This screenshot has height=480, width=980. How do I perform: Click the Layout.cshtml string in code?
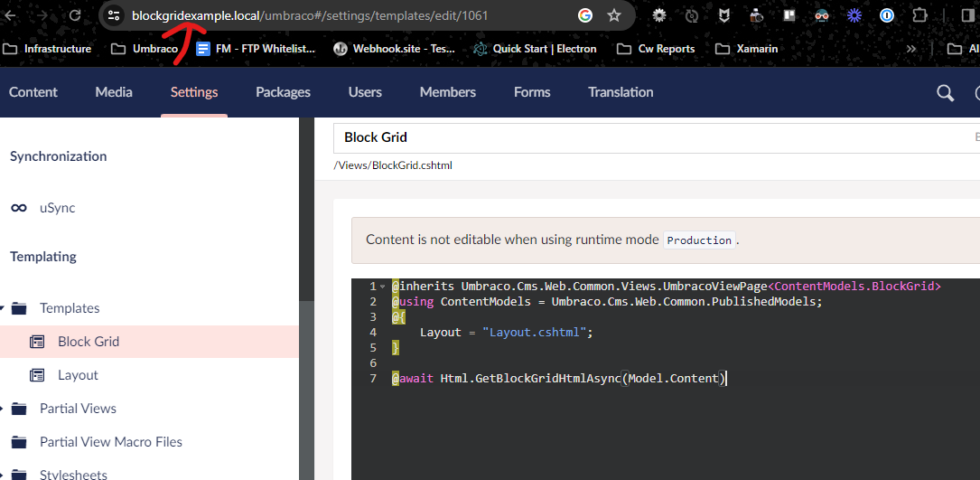[535, 333]
